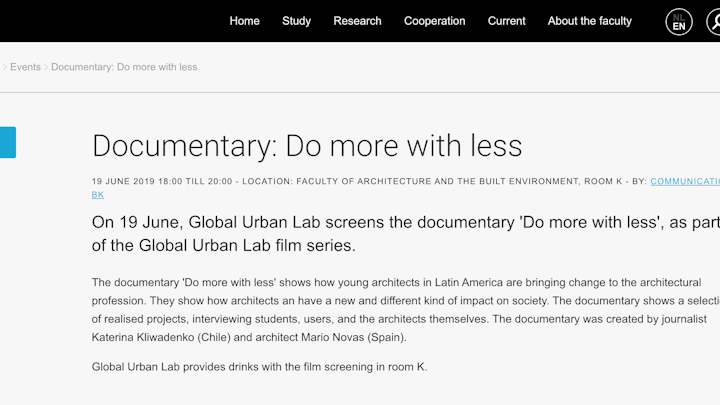This screenshot has width=720, height=405.
Task: Open the Communication author link
Action: coord(684,181)
